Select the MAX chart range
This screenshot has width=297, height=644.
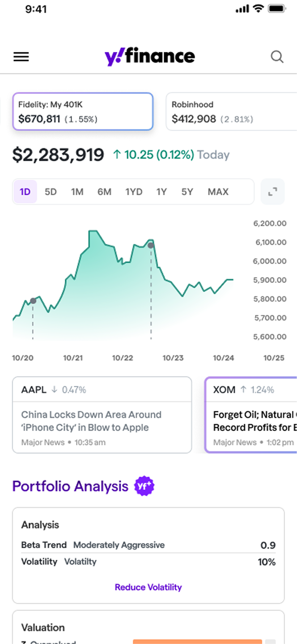pos(218,192)
